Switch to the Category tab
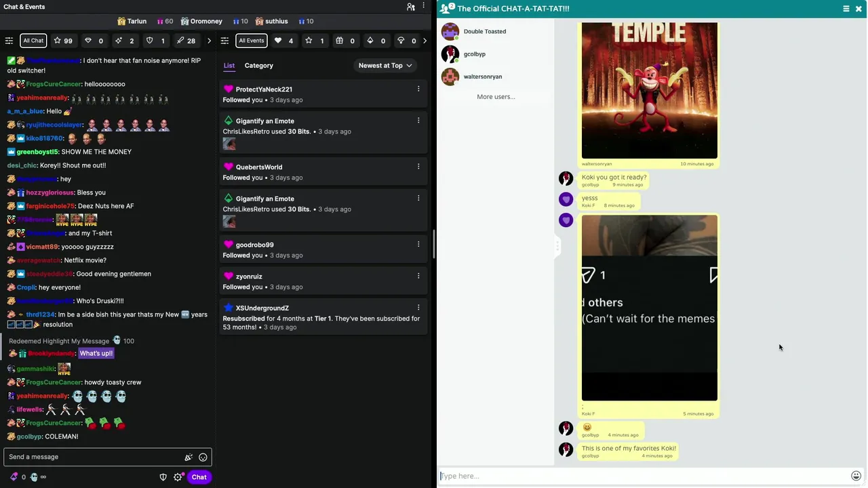This screenshot has height=488, width=868. pos(259,66)
